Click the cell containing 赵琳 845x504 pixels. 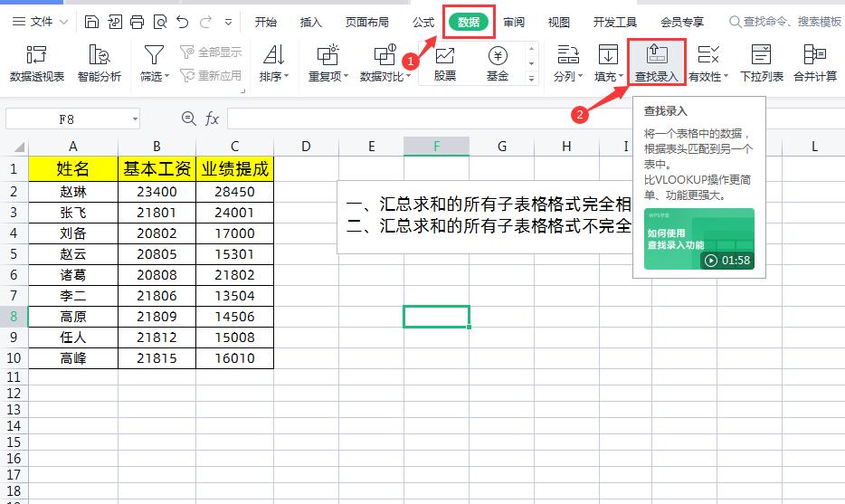73,192
